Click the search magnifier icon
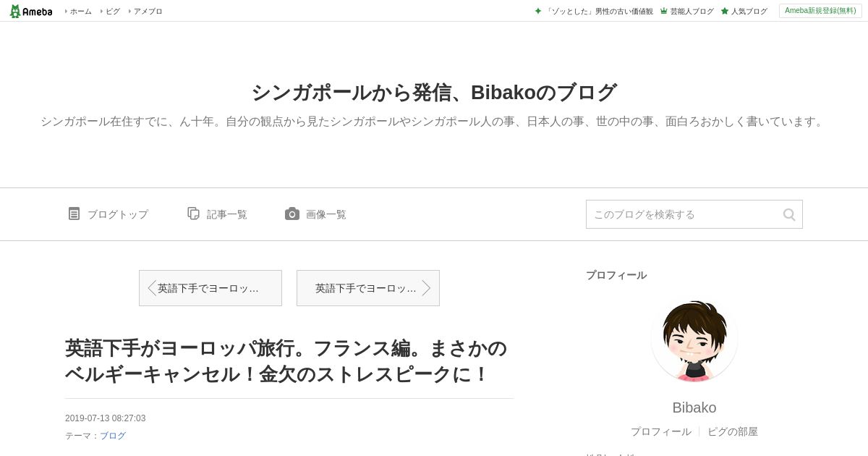 coord(789,214)
